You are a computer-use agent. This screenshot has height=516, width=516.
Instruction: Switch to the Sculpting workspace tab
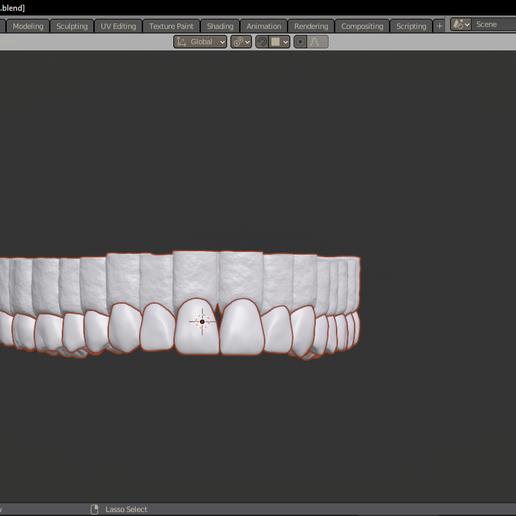72,26
